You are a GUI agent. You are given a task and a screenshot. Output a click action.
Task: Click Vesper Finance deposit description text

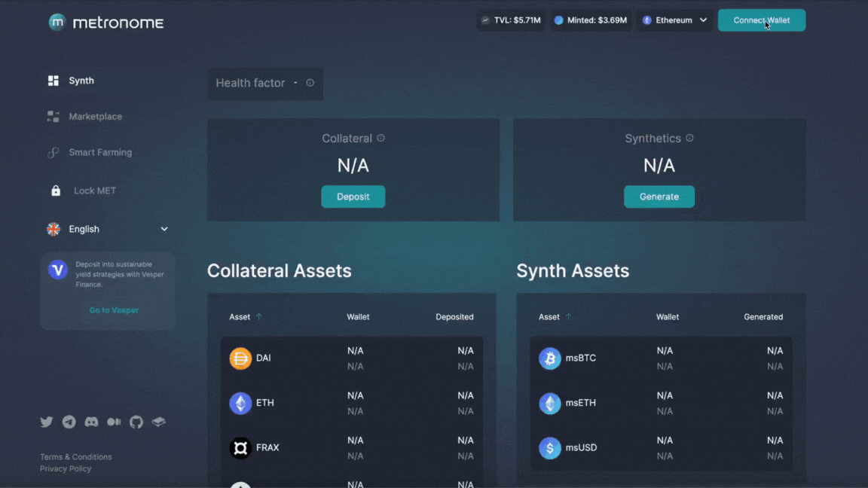coord(120,274)
